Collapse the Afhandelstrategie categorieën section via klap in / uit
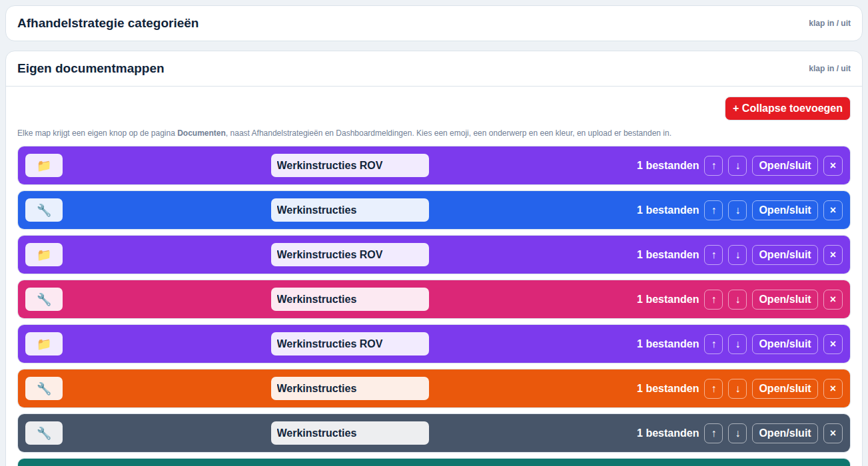868x466 pixels. click(829, 23)
